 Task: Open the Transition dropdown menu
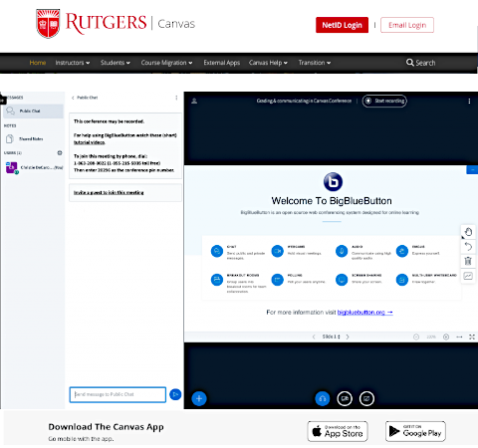(x=315, y=63)
